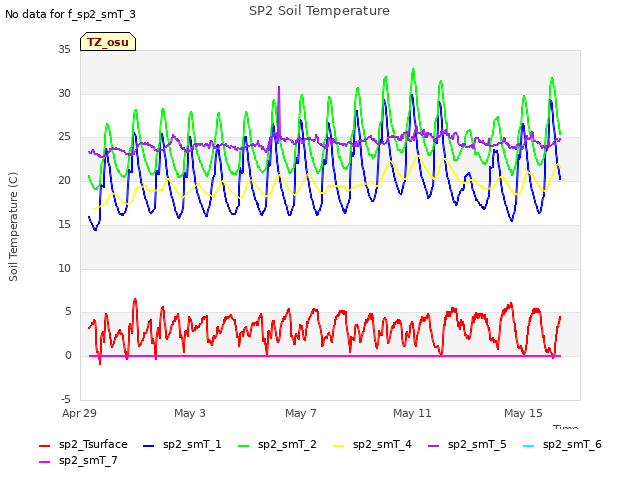Click the cyan sp2_smT_6 legend swatch
The image size is (640, 480).
click(529, 446)
